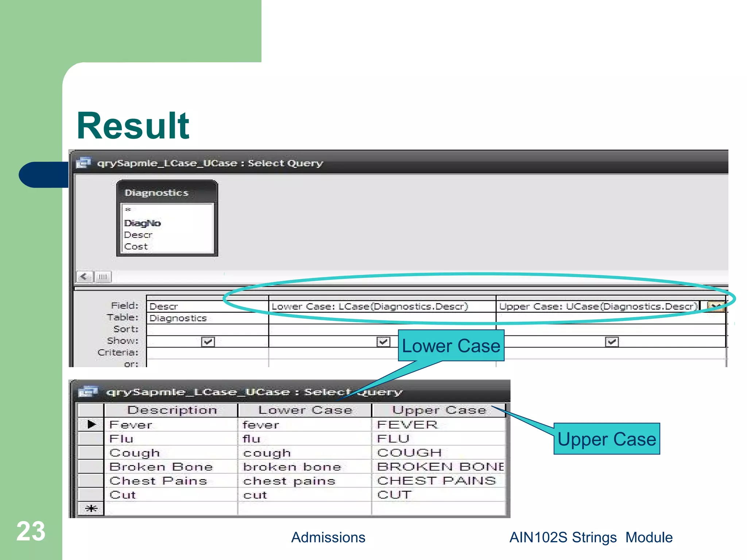
Task: Click the query icon in design window title bar
Action: [84, 163]
